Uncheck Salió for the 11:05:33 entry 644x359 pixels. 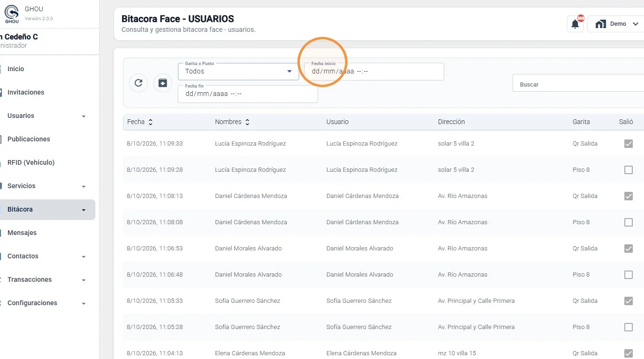[x=629, y=301]
